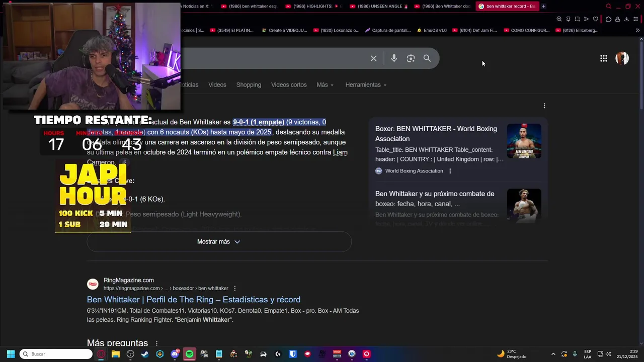Image resolution: width=644 pixels, height=362 pixels.
Task: Open 'Boxer: BEN WHITTAKER - World Boxing Association' card
Action: [x=436, y=134]
